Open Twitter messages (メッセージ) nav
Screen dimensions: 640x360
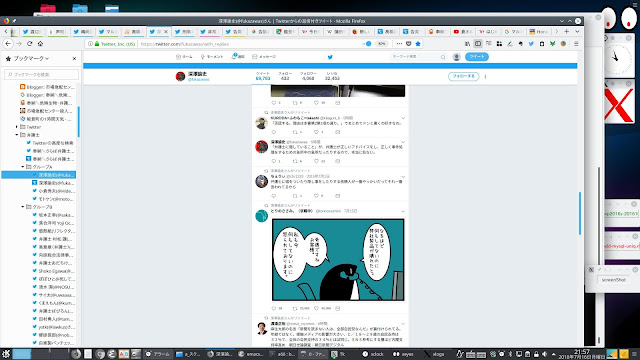click(x=264, y=57)
